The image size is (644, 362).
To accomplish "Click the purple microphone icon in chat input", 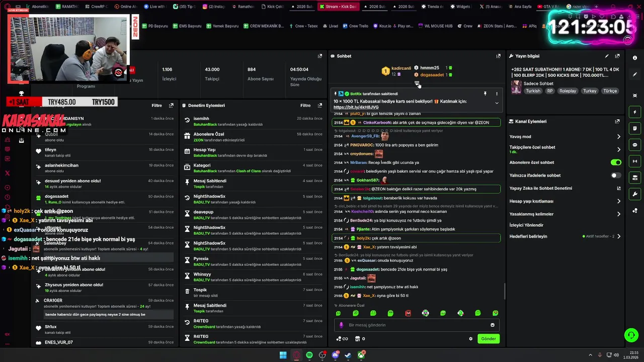I will click(x=341, y=325).
